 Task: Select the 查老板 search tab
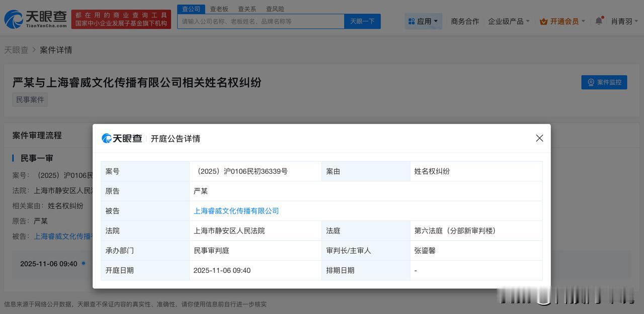coord(219,9)
